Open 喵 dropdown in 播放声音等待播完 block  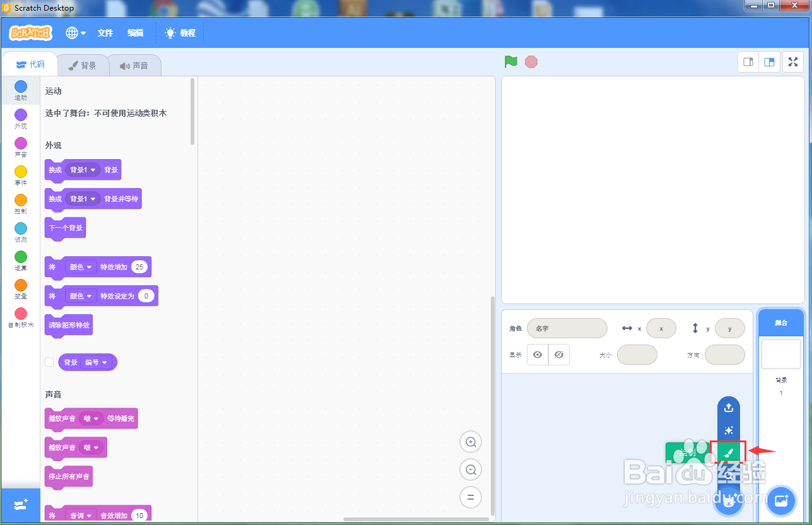point(91,418)
